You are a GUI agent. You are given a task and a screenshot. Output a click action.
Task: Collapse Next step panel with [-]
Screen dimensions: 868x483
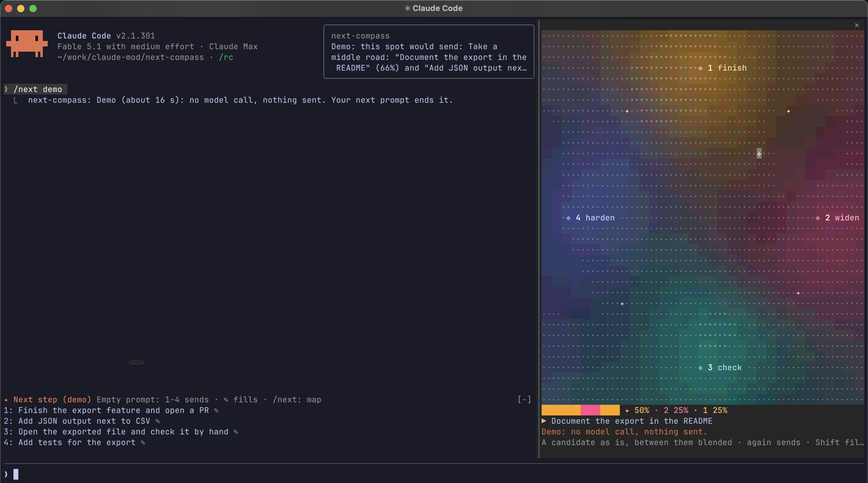pyautogui.click(x=524, y=400)
